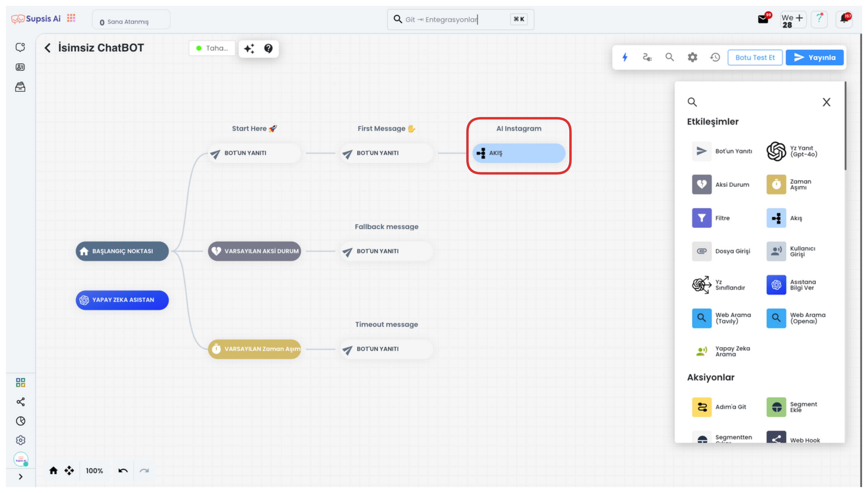Image resolution: width=868 pixels, height=493 pixels.
Task: Open the Taha... status dropdown
Action: pyautogui.click(x=212, y=48)
